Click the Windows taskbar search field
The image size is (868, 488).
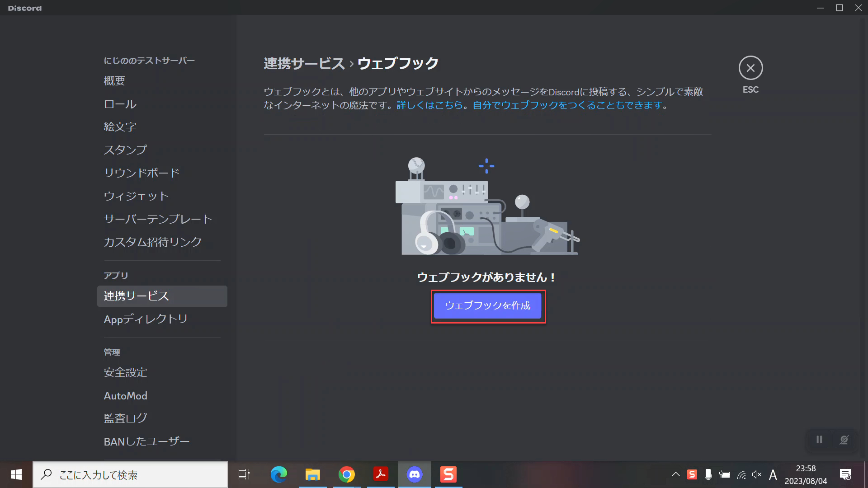pos(131,474)
